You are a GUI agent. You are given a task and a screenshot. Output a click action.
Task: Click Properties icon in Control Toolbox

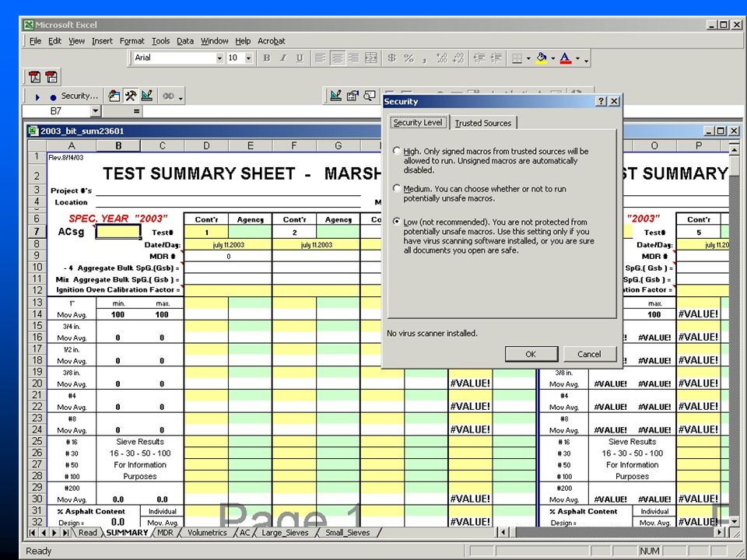(352, 96)
